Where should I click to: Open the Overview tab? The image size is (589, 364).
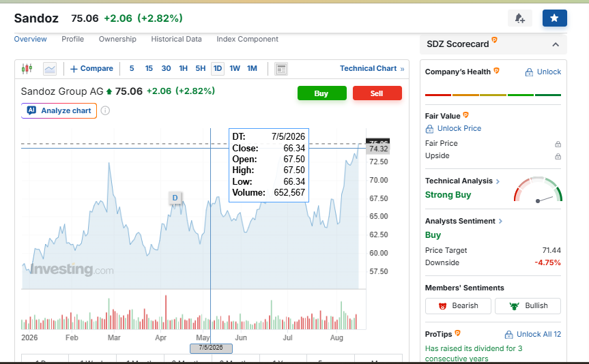coord(31,39)
